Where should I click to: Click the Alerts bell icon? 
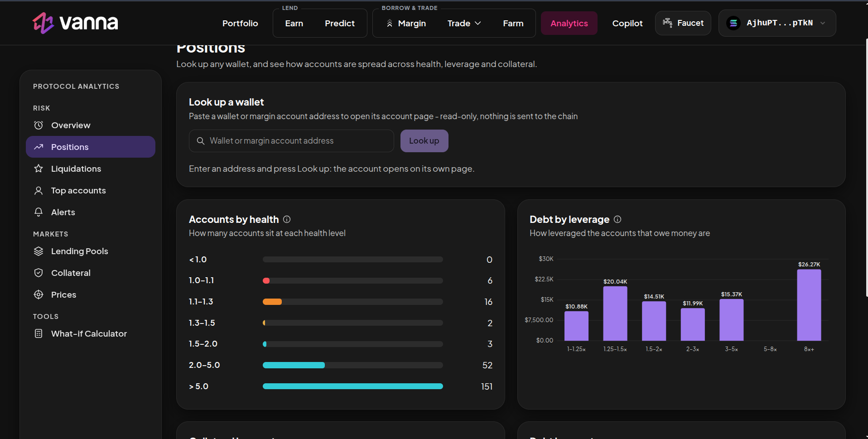(39, 212)
